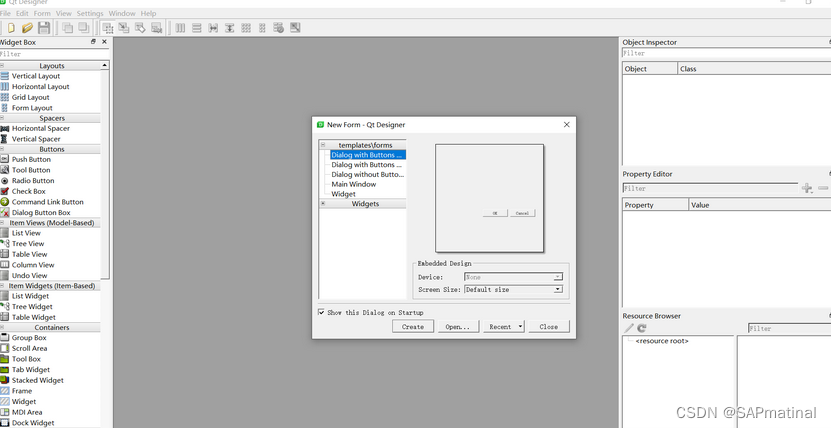This screenshot has width=831, height=428.
Task: Open the Window menu
Action: [122, 13]
